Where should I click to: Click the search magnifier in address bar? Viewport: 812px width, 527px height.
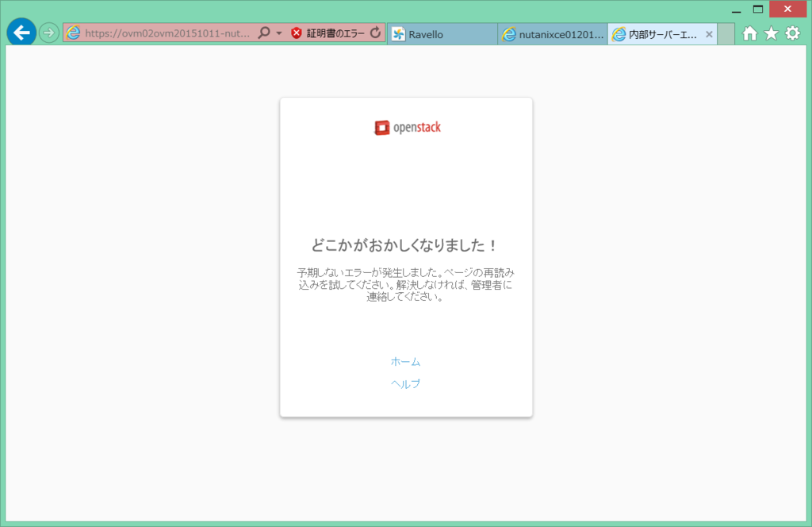tap(264, 33)
